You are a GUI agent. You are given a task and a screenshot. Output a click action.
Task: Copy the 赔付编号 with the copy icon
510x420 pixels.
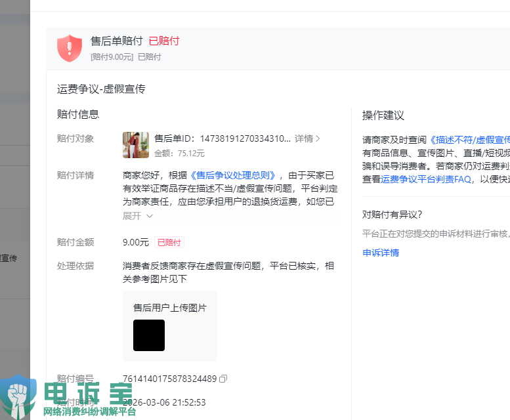[x=223, y=379]
